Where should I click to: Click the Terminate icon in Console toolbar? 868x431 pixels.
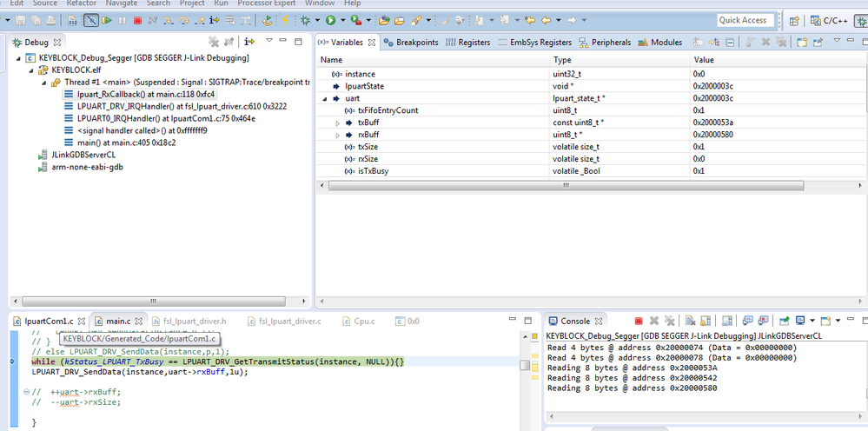click(x=639, y=321)
